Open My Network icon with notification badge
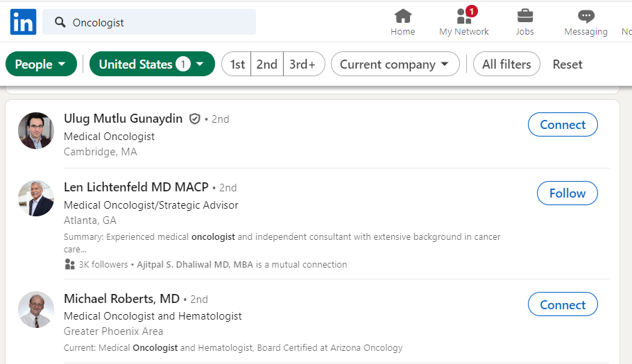This screenshot has width=632, height=364. pyautogui.click(x=464, y=16)
